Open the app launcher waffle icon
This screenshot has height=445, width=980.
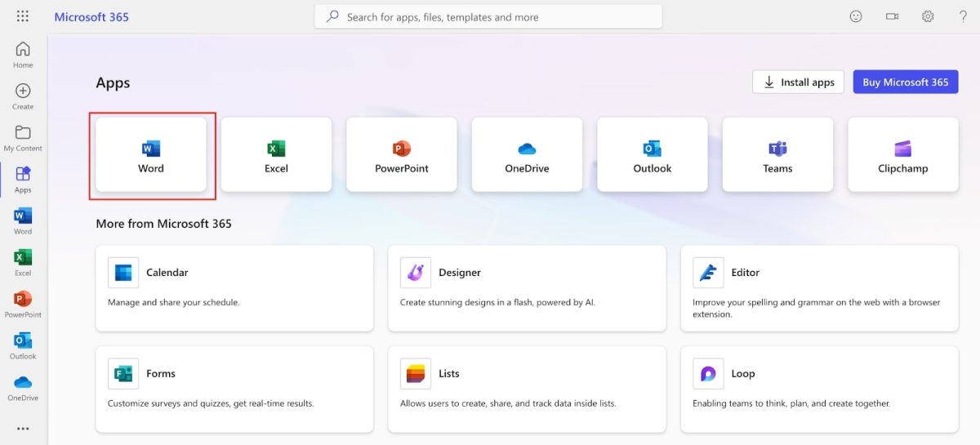click(23, 16)
